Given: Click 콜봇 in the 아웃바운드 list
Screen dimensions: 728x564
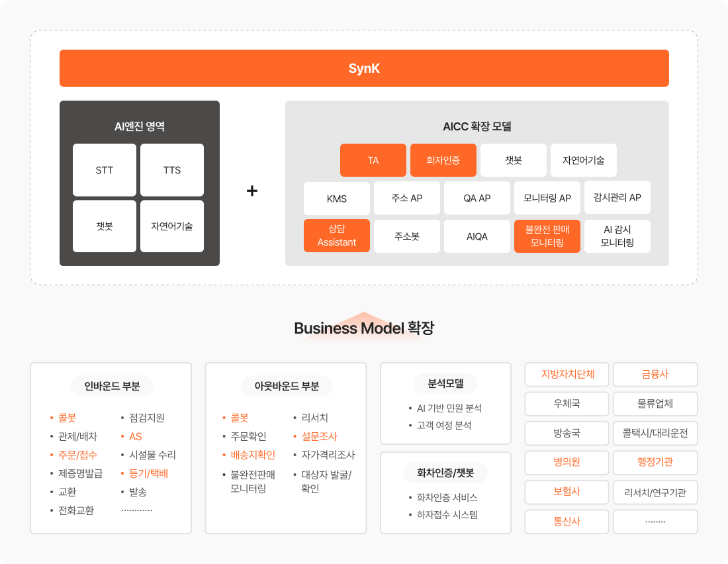Looking at the screenshot, I should coord(240,418).
